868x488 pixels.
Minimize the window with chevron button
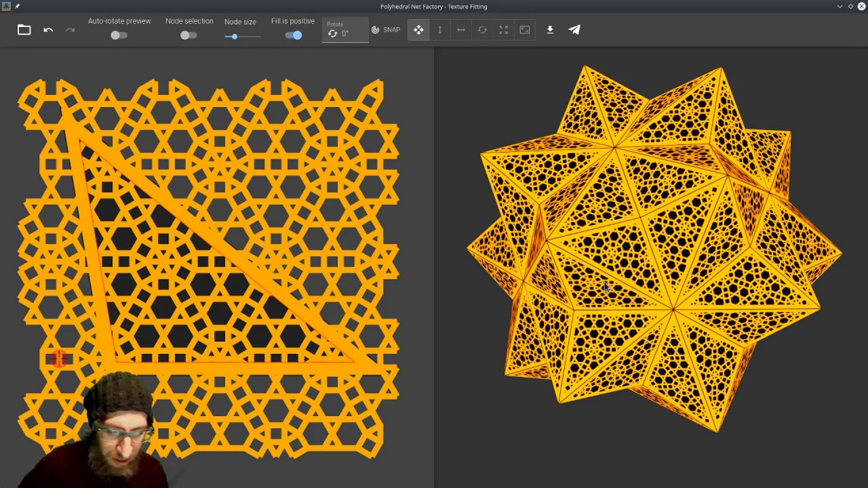(x=840, y=6)
